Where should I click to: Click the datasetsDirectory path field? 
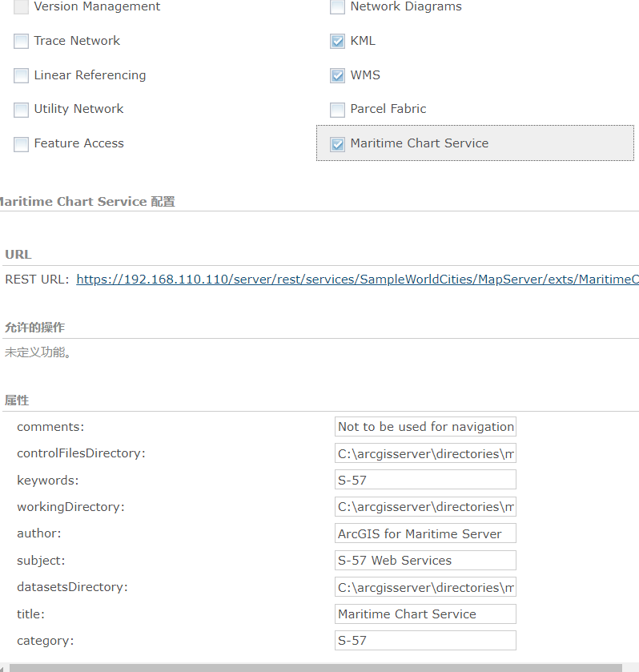click(425, 587)
